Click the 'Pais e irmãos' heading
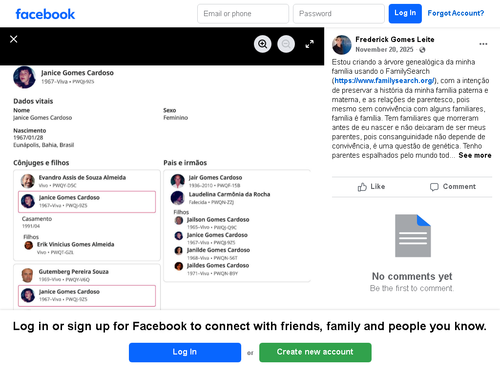The height and width of the screenshot is (375, 500). pos(185,163)
